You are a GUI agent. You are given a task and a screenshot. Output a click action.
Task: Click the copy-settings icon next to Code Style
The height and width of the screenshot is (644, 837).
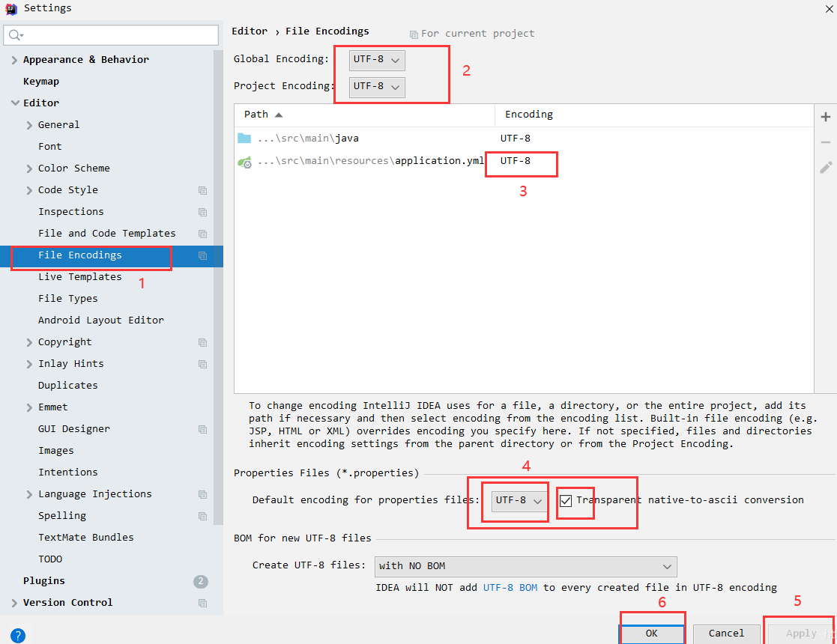(202, 190)
